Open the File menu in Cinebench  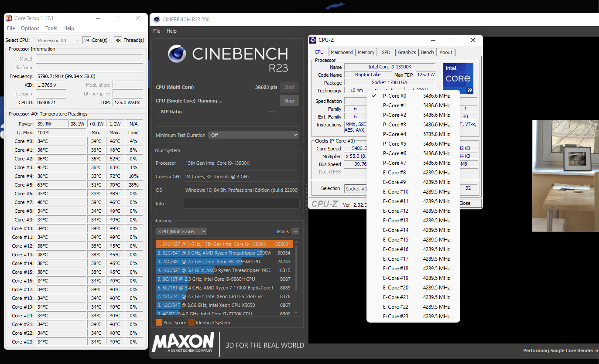[157, 31]
